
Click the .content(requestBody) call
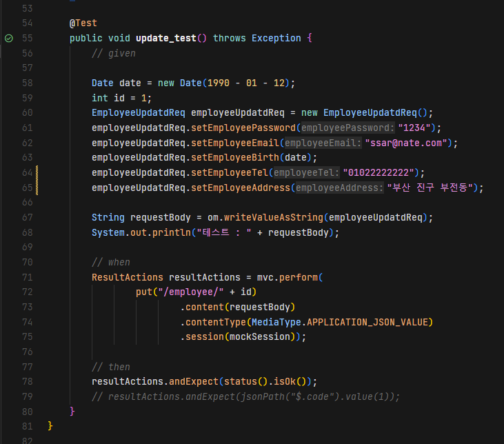click(x=238, y=307)
